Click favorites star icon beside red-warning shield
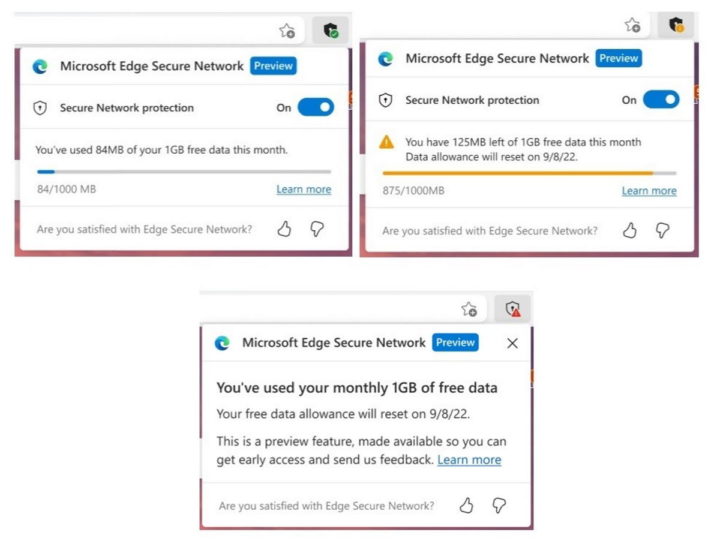720x541 pixels. (x=469, y=309)
